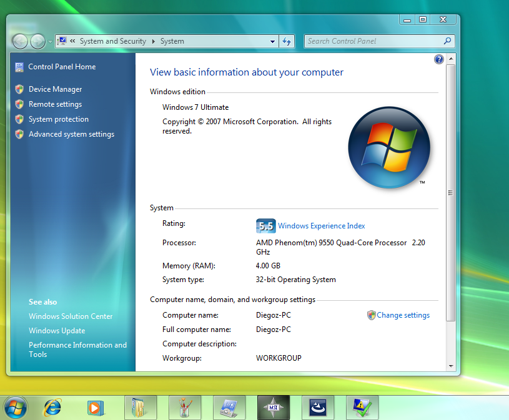Open the address bar history dropdown
Screen dimensions: 509x420
[272, 41]
